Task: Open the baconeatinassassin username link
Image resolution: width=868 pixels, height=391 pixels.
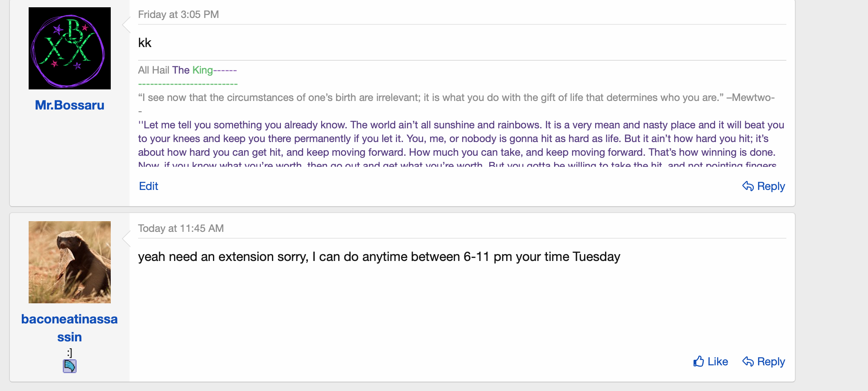Action: click(69, 328)
